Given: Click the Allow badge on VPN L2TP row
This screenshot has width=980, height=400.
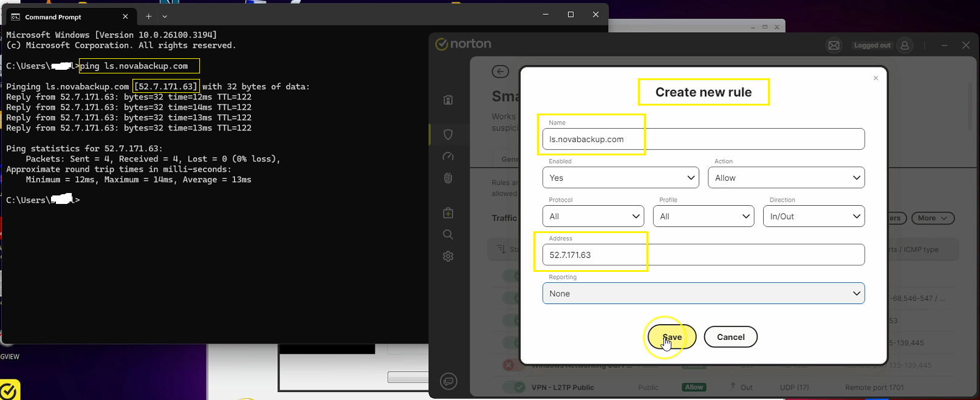Looking at the screenshot, I should 694,387.
